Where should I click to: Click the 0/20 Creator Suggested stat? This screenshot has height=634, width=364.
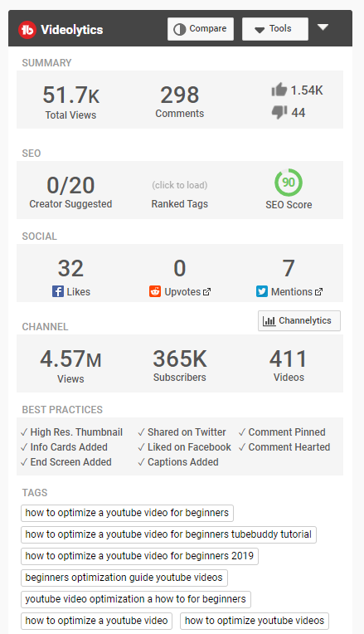coord(70,192)
